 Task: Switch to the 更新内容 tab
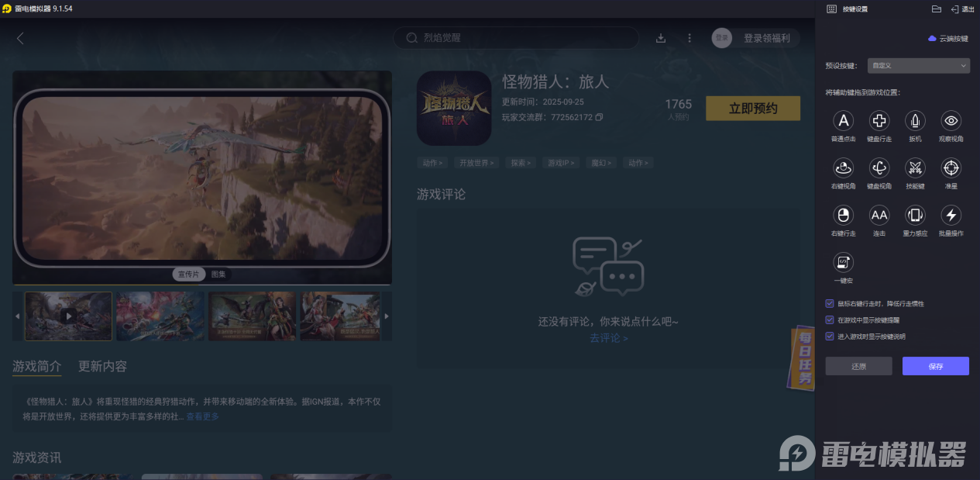point(102,366)
